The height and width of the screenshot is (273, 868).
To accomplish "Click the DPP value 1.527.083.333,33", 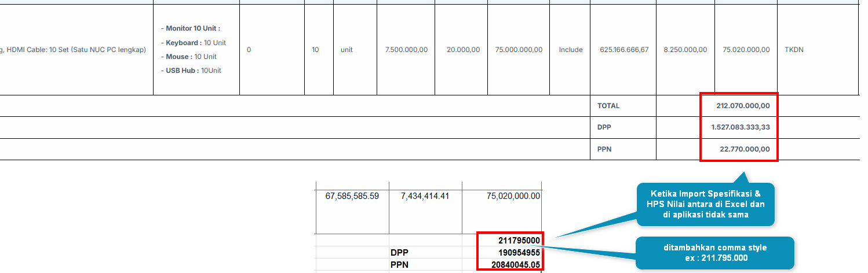I will 741,127.
